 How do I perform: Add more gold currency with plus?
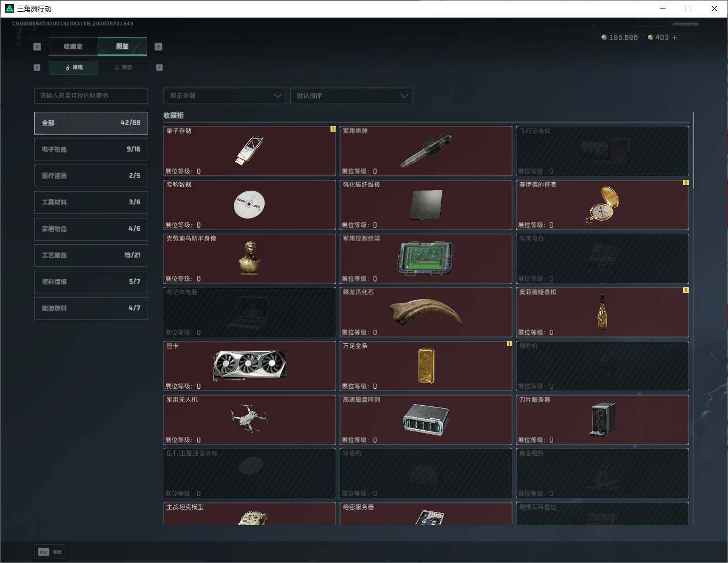(x=675, y=37)
